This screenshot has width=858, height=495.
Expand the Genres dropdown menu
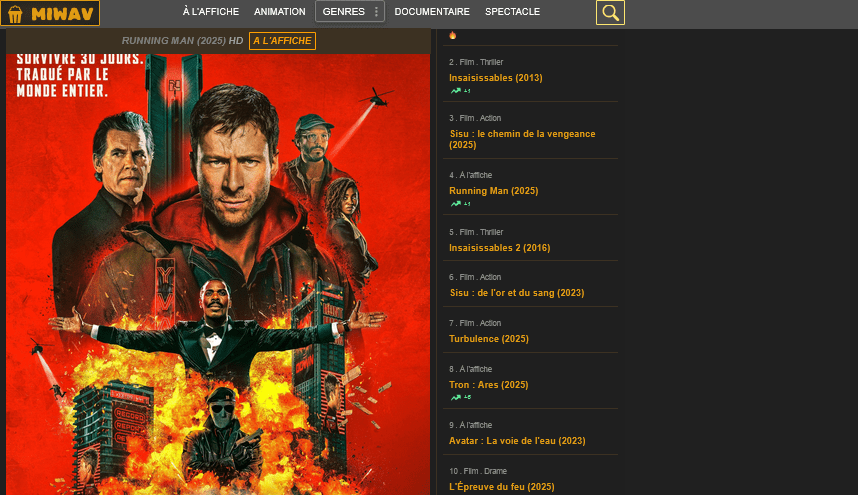tap(343, 12)
